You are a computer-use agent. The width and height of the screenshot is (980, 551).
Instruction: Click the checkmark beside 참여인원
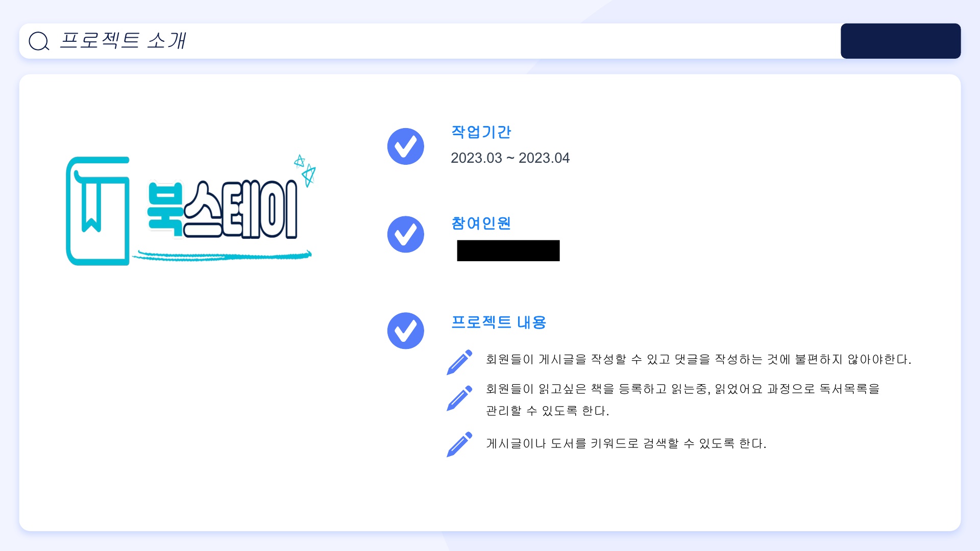tap(406, 234)
